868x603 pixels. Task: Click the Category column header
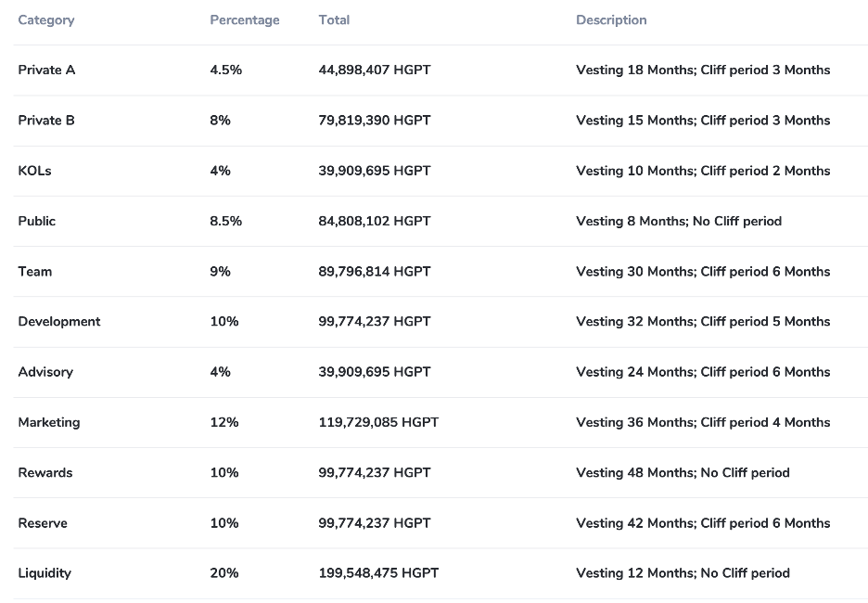46,19
